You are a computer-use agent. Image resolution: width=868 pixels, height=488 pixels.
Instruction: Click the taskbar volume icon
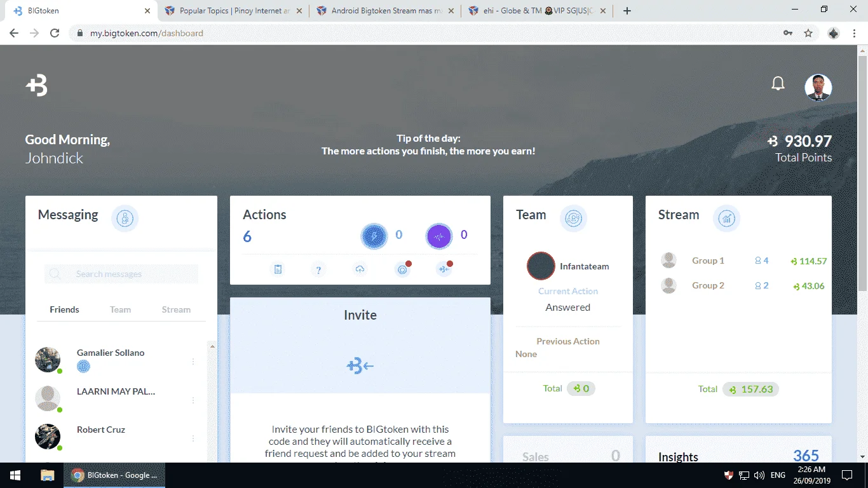759,475
